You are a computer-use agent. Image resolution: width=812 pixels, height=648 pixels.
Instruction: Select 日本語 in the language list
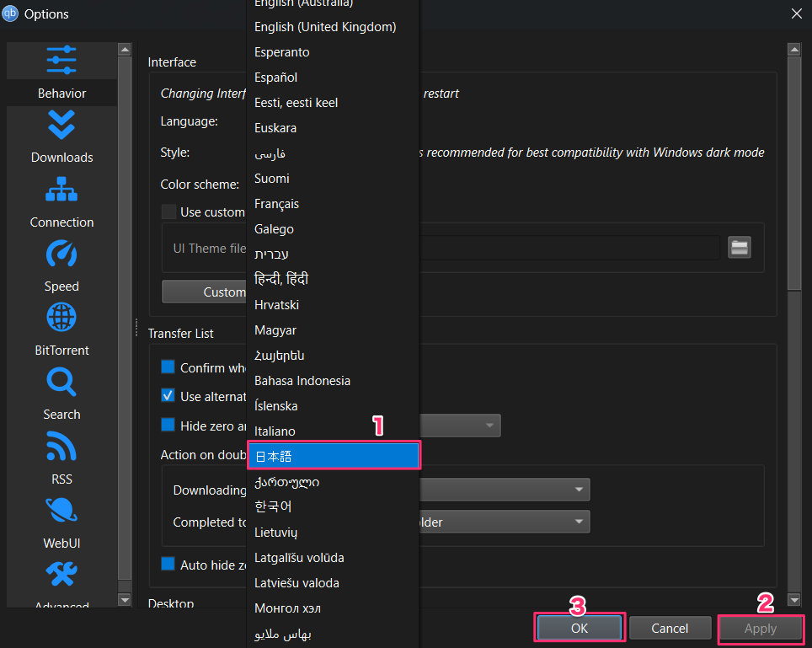(x=334, y=456)
